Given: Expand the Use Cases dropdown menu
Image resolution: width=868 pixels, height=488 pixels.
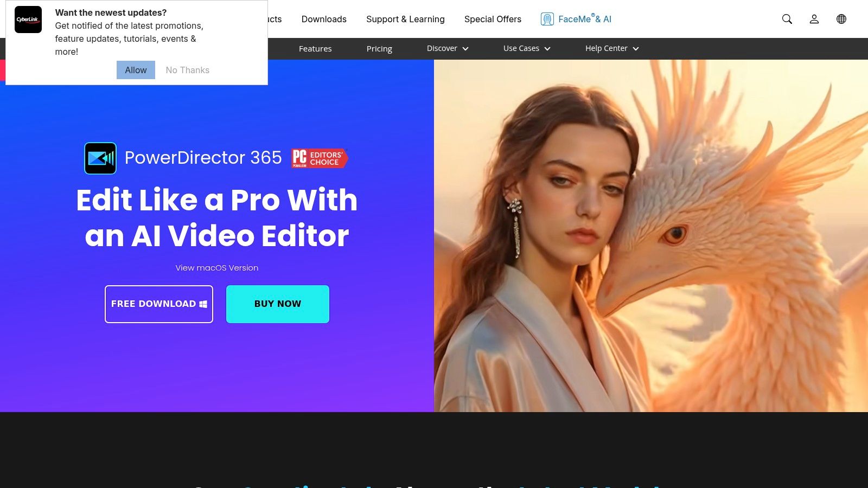Looking at the screenshot, I should tap(527, 48).
